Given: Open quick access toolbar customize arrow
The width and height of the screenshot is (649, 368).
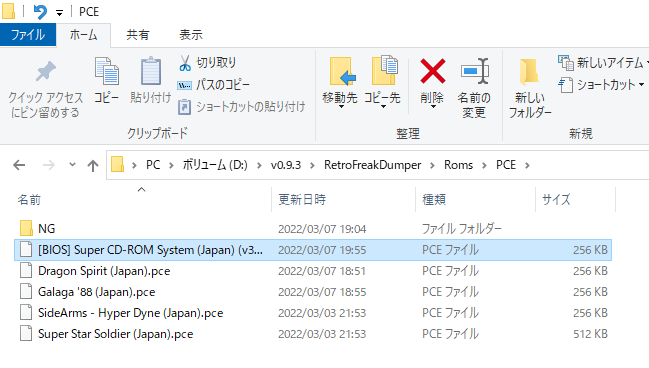Looking at the screenshot, I should click(60, 13).
